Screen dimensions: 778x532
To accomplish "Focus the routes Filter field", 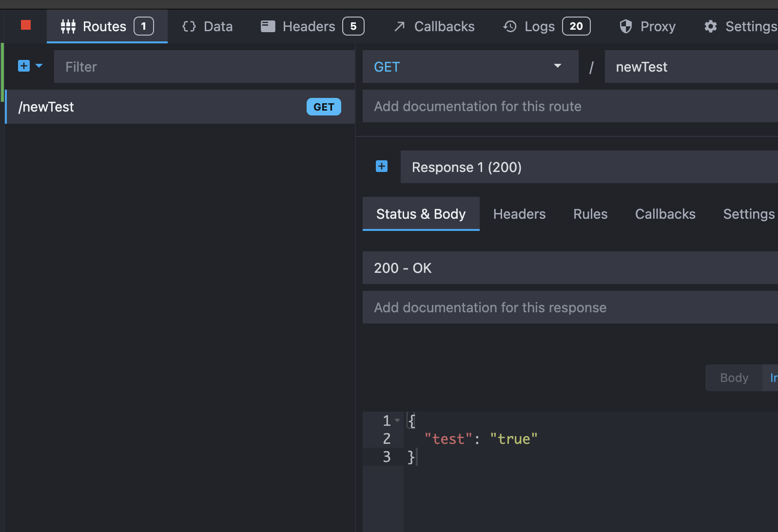I will pyautogui.click(x=204, y=67).
